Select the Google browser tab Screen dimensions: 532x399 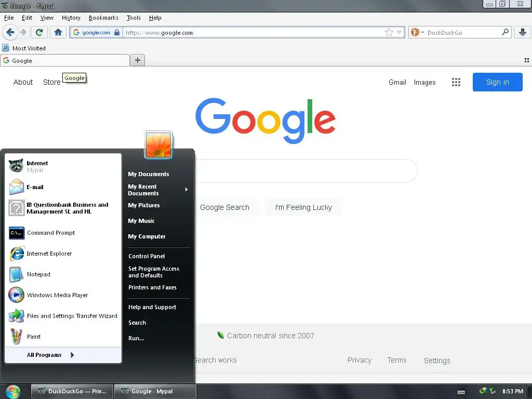click(65, 60)
